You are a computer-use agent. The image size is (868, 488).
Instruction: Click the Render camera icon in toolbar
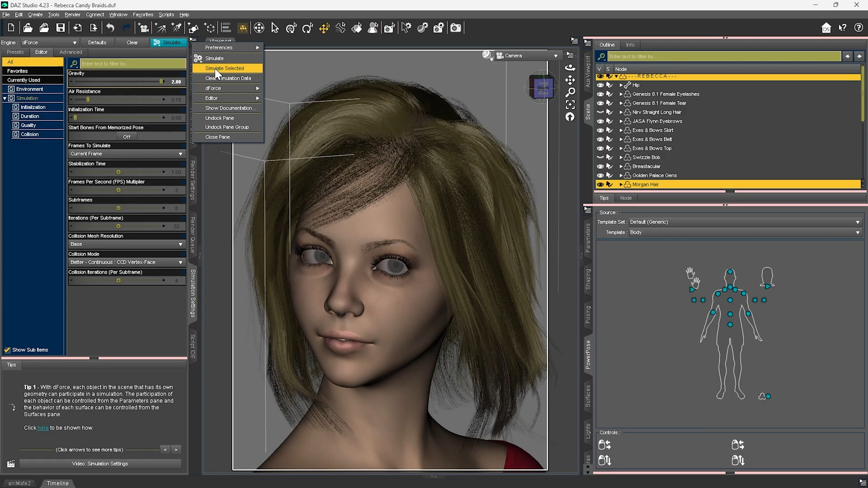coord(456,28)
